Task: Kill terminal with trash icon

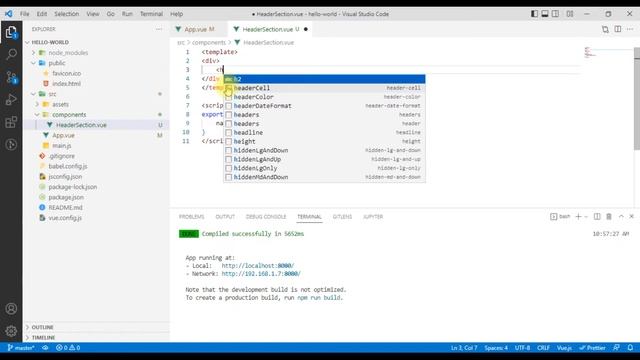Action: 609,216
